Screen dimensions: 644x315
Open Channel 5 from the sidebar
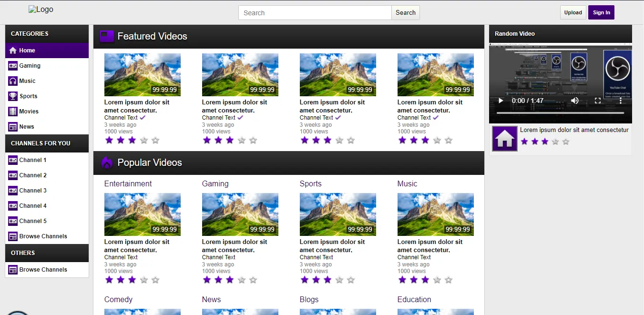tap(47, 221)
